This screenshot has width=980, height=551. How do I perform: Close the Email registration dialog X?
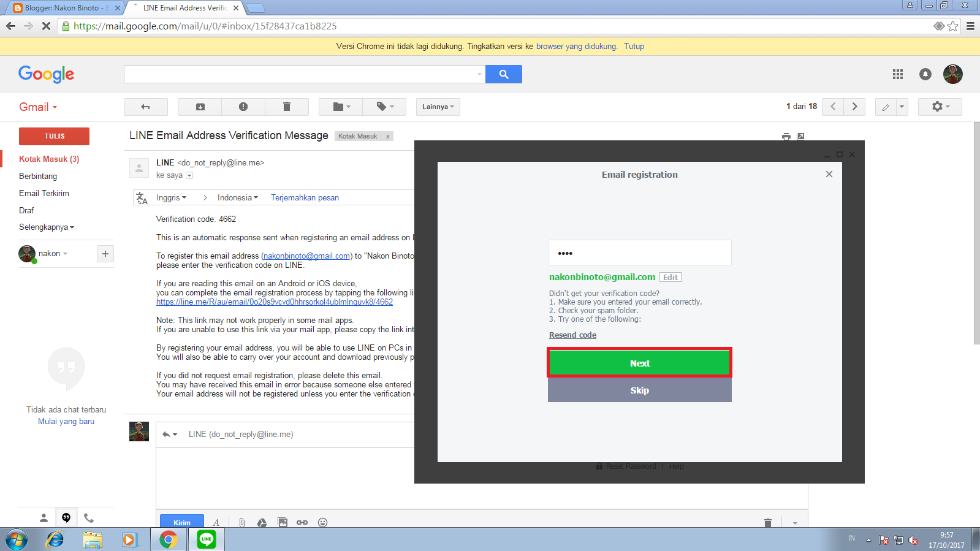click(829, 174)
